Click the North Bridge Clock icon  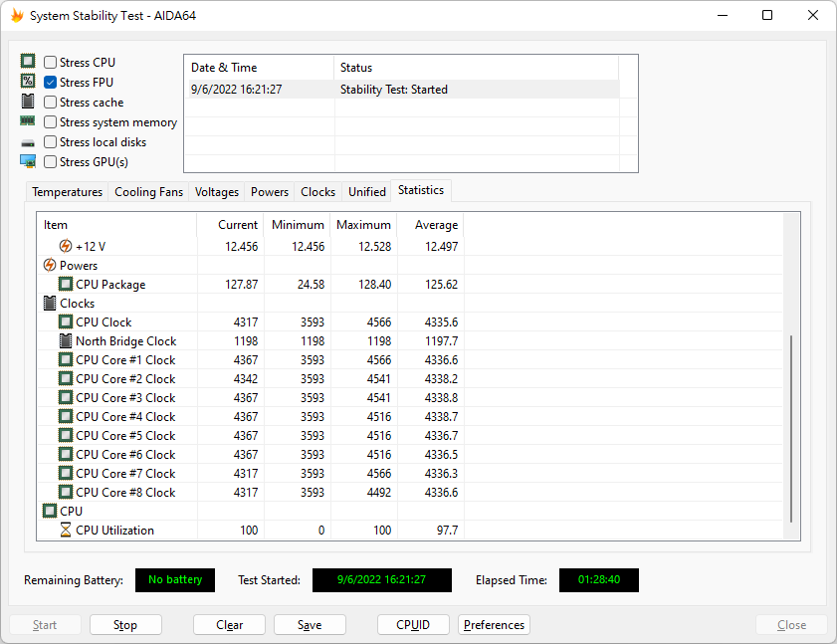point(65,340)
